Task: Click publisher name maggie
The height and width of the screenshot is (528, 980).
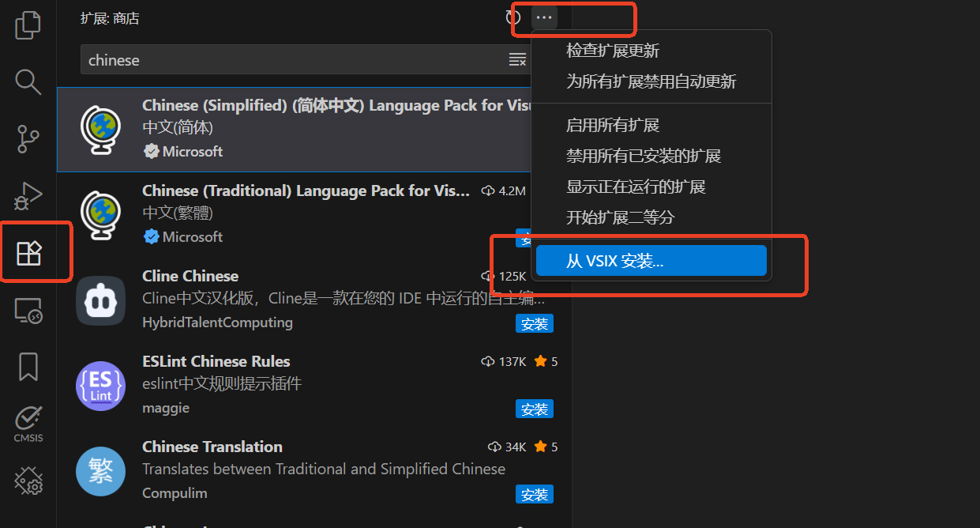Action: (x=166, y=408)
